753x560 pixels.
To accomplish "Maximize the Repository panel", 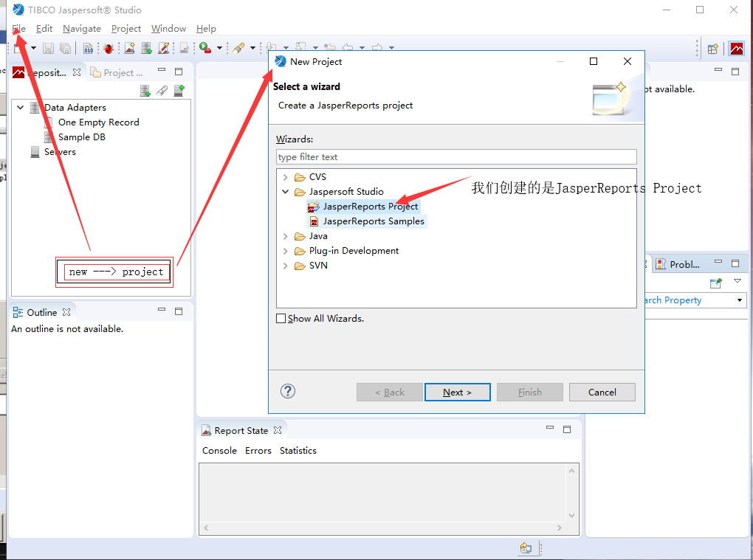I will click(179, 72).
